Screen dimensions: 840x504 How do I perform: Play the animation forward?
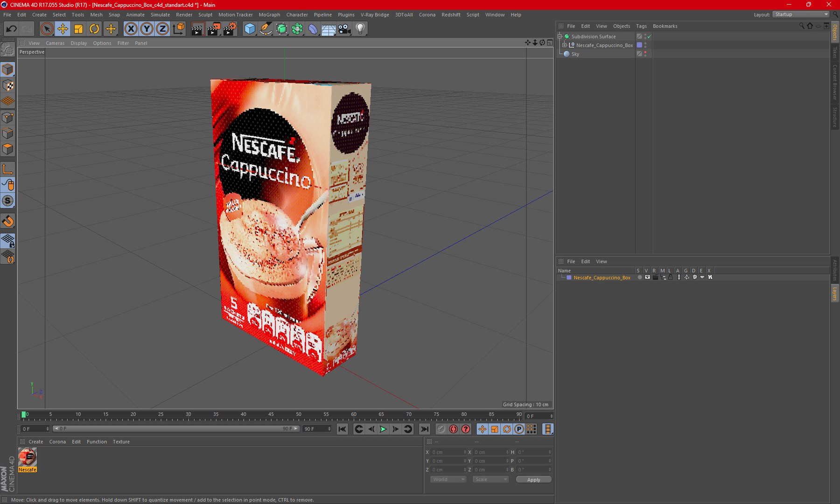click(383, 429)
